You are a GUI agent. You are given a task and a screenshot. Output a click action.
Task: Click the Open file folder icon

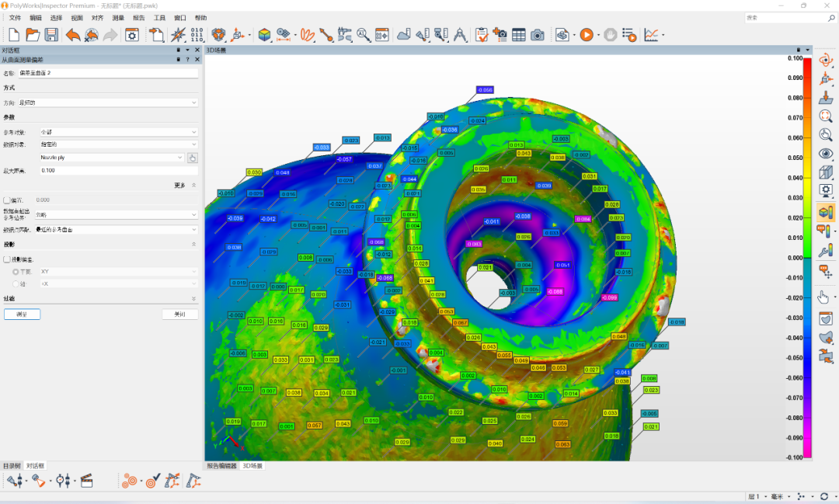tap(33, 34)
